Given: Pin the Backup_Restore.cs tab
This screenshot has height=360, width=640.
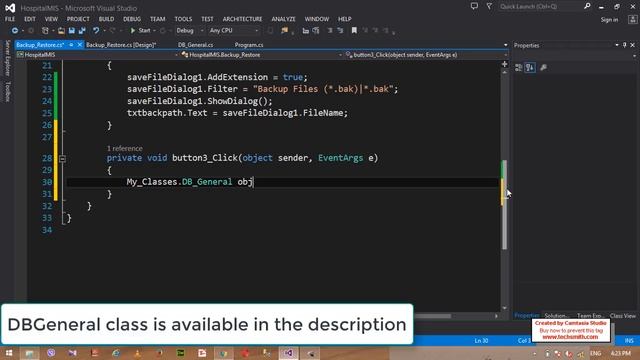Looking at the screenshot, I should pyautogui.click(x=71, y=45).
